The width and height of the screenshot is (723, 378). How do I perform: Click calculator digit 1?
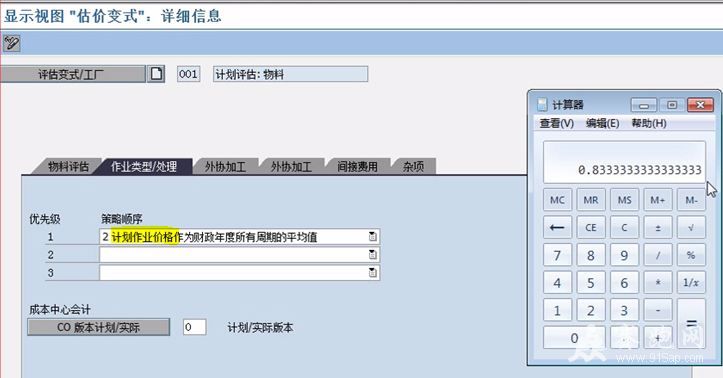557,310
